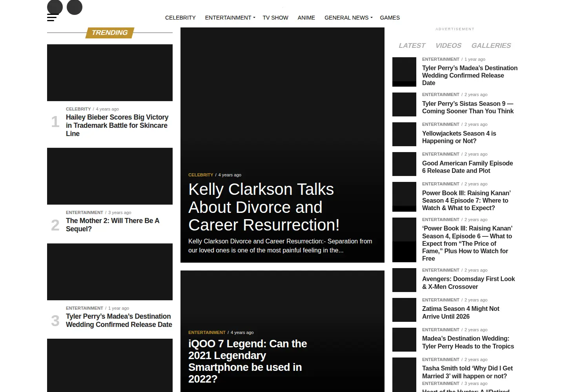The height and width of the screenshot is (392, 565).
Task: Open 'Tyler Perry's Sistas Season 9' article
Action: tap(468, 107)
